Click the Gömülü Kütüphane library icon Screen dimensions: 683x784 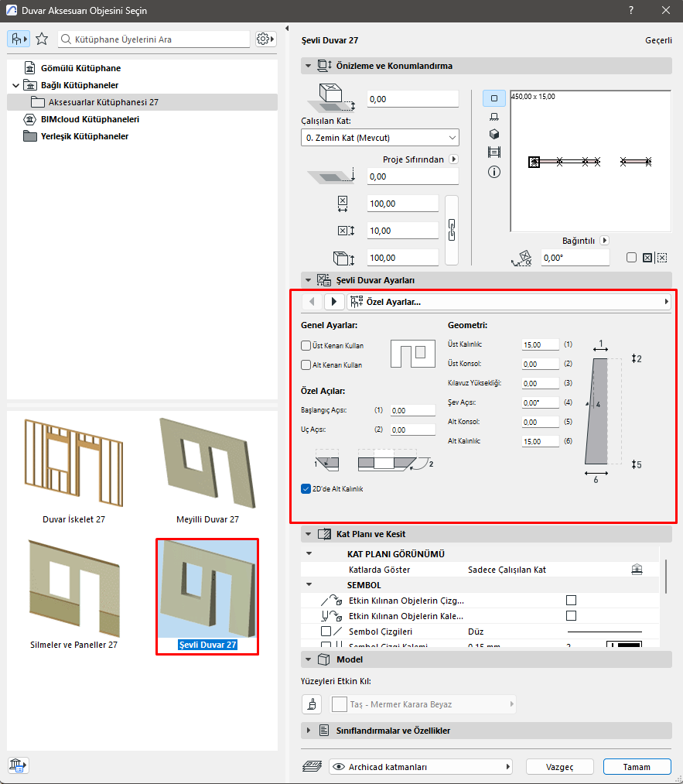30,68
